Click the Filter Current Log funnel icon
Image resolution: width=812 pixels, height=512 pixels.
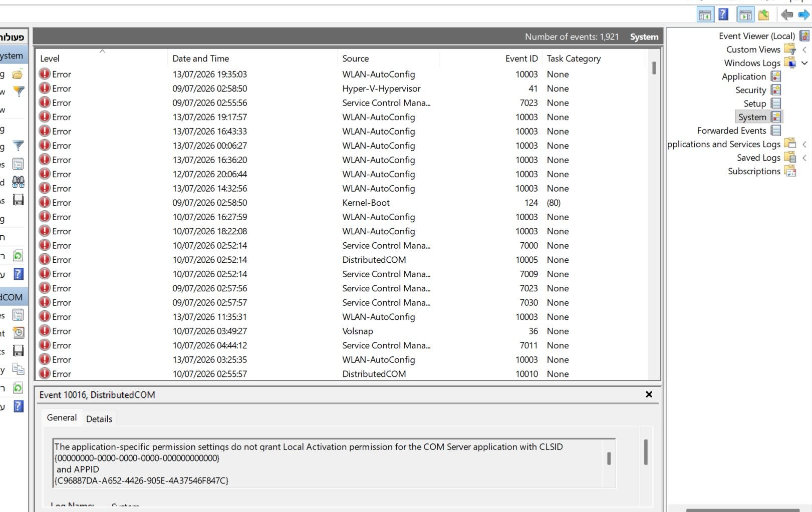click(18, 146)
